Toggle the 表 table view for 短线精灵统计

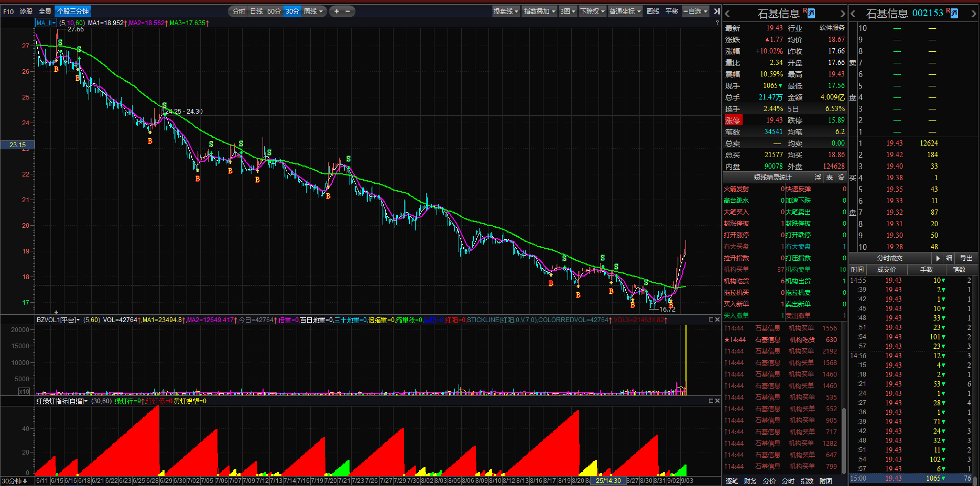click(830, 178)
